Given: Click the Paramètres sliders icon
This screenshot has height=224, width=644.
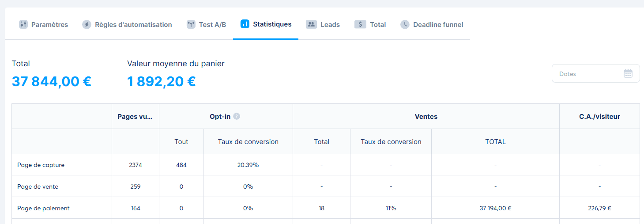Looking at the screenshot, I should pos(23,25).
